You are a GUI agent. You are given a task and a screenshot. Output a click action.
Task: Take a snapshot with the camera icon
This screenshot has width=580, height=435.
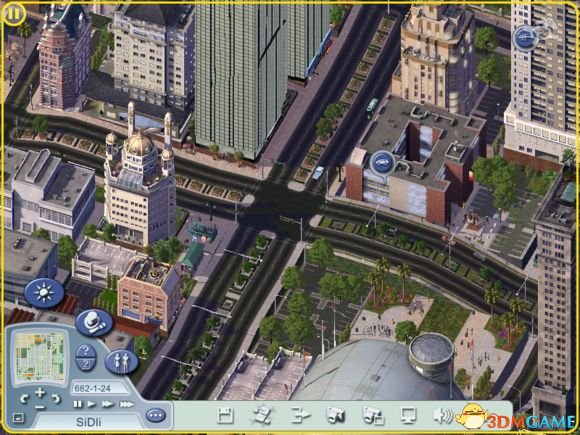[x=336, y=415]
